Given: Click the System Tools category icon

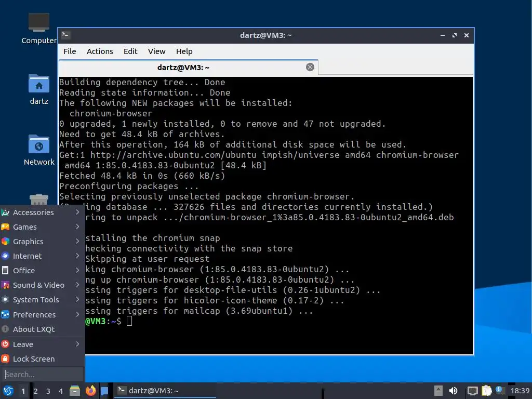Looking at the screenshot, I should [5, 300].
